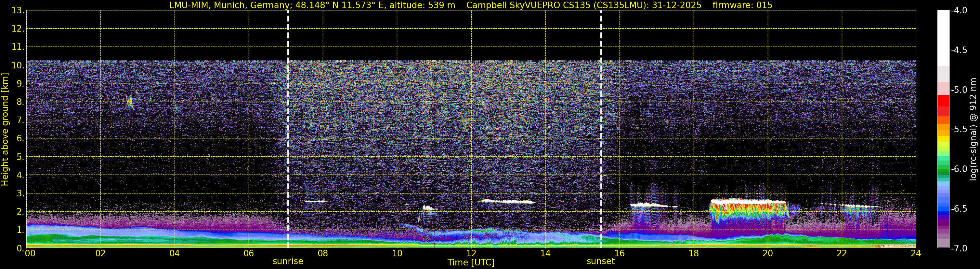Click the cirrus streak near 03 UTC at 8 km
The width and height of the screenshot is (980, 269).
(130, 101)
